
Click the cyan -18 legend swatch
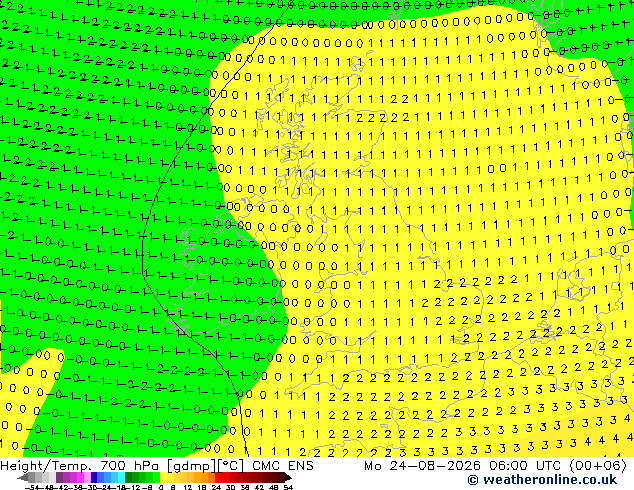pyautogui.click(x=121, y=477)
